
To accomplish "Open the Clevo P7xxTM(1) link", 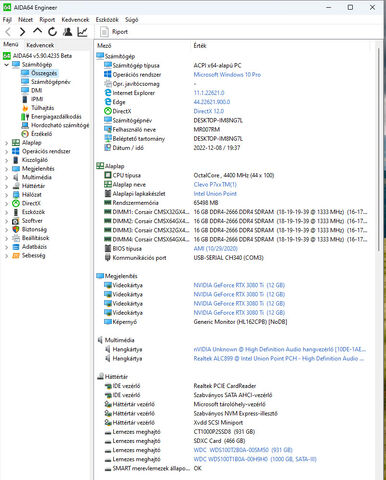I will tap(215, 184).
